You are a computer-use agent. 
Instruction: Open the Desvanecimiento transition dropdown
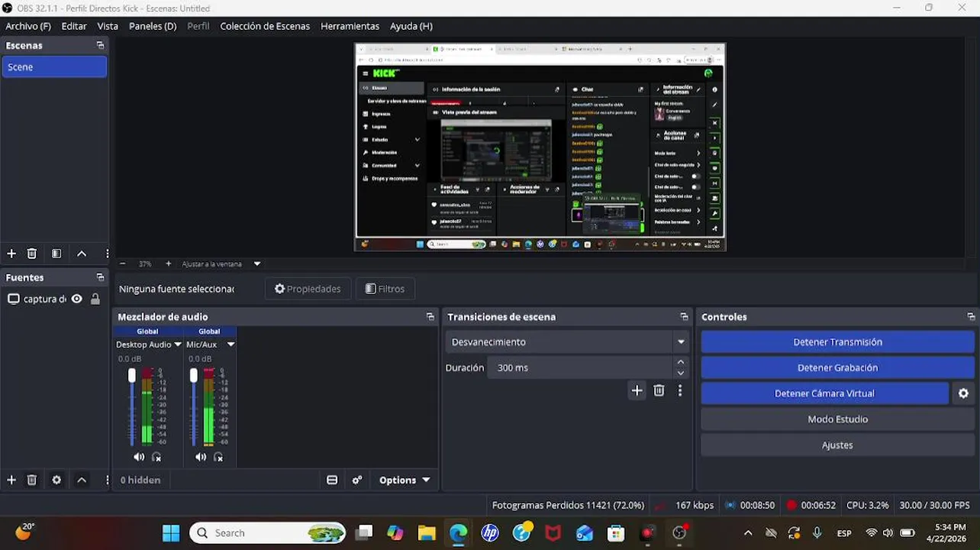click(x=568, y=341)
